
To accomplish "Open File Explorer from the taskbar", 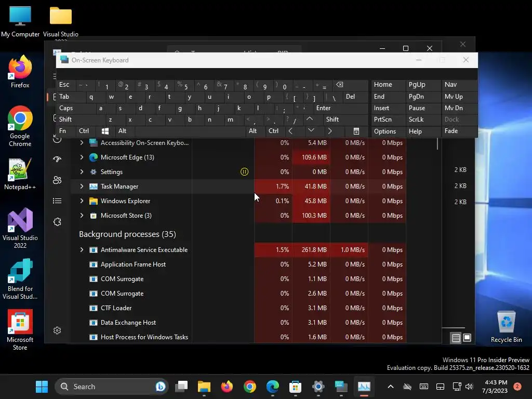I will (x=204, y=387).
